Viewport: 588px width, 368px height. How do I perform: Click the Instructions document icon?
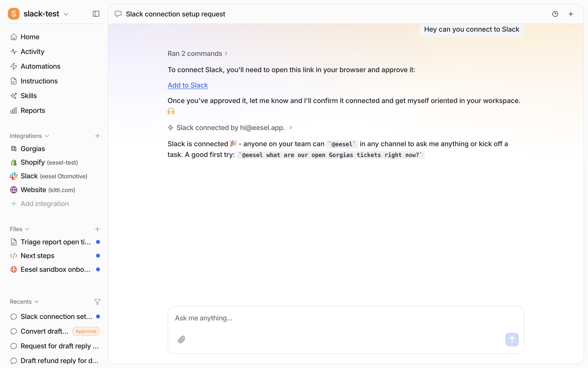[14, 81]
